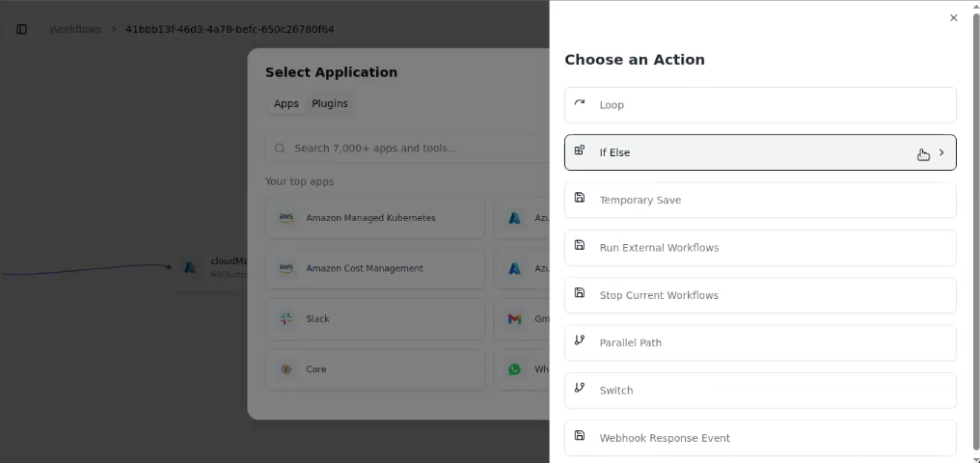Click the breadcrumb chevron after Workflows
Viewport: 980px width, 463px height.
pos(114,29)
